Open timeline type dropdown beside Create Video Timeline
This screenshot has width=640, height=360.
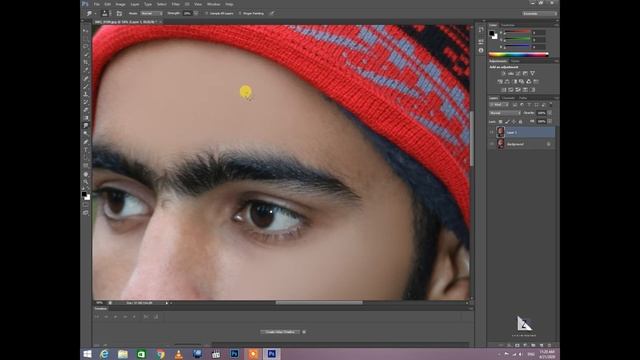[304, 332]
